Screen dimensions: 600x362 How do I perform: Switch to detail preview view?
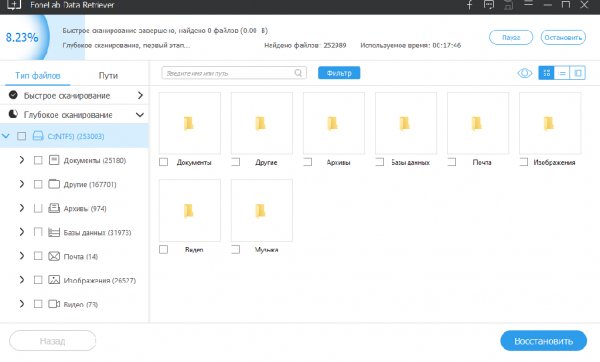(577, 73)
